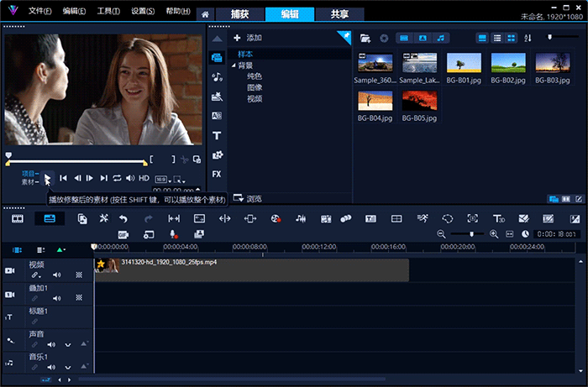This screenshot has width=588, height=387.
Task: Adjust the timeline zoom slider handle
Action: 472,234
